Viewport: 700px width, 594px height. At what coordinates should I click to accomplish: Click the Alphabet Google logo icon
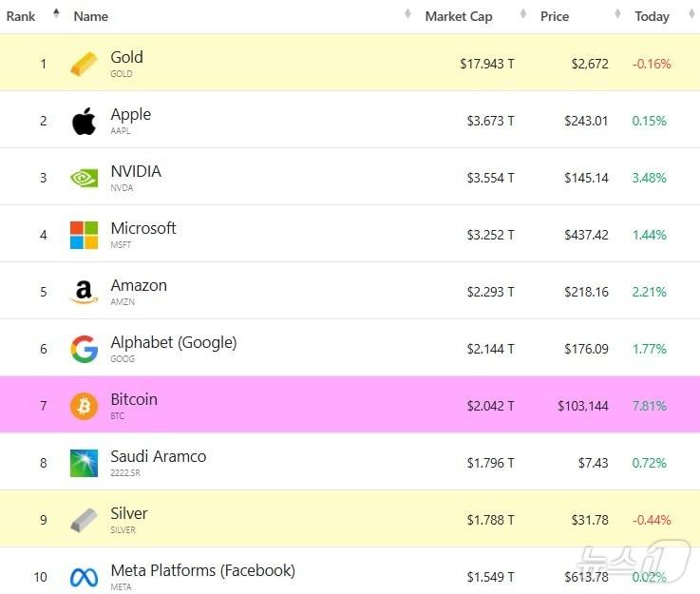[x=84, y=349]
